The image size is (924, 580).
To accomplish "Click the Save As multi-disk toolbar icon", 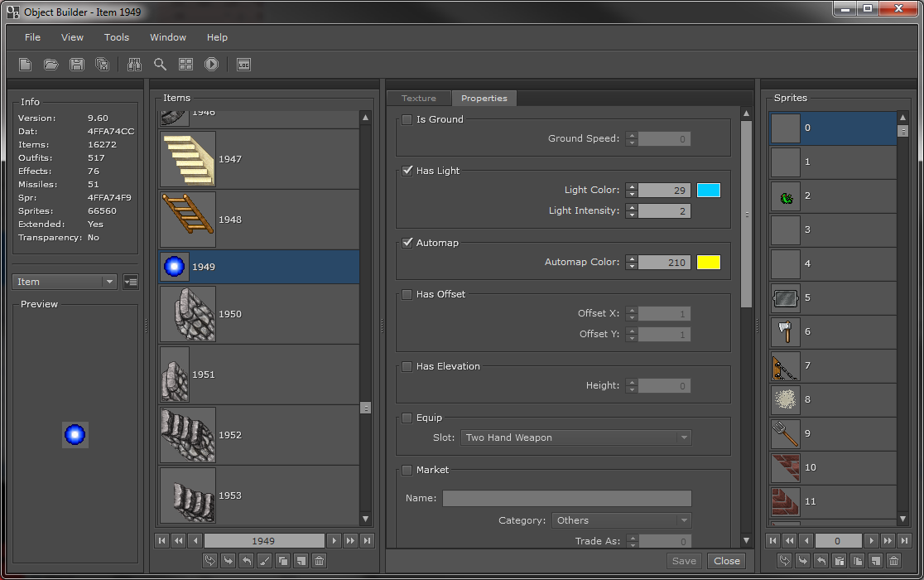I will tap(103, 65).
